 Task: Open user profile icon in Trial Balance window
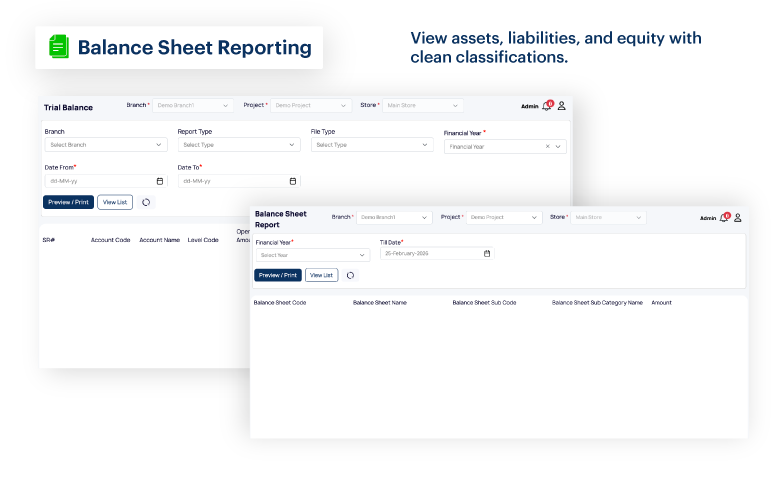(562, 106)
